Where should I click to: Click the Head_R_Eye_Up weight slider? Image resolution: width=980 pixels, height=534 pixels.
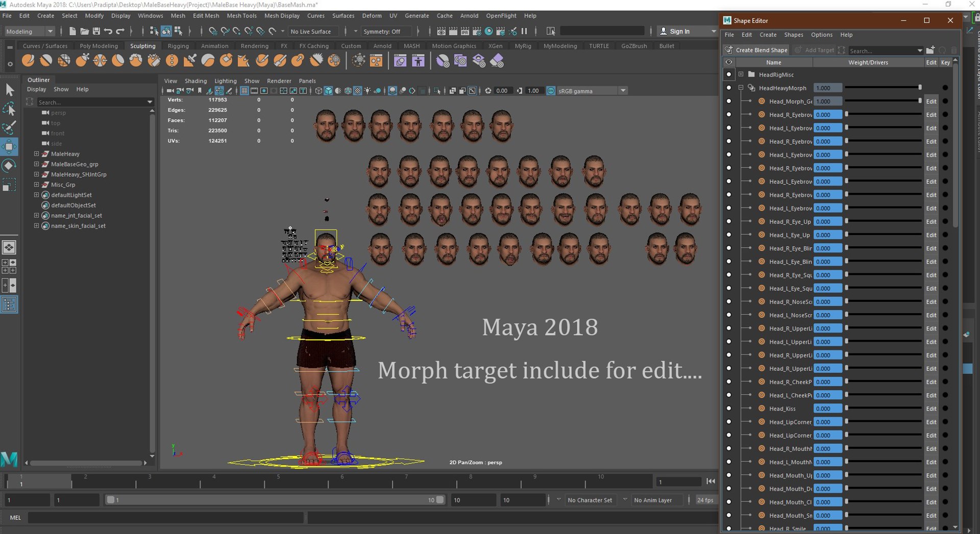883,221
